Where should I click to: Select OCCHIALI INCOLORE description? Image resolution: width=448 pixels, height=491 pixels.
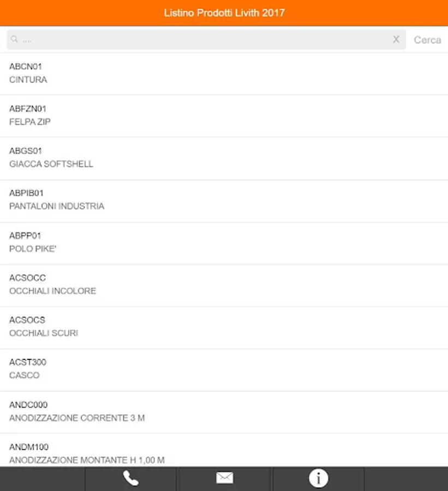[x=52, y=291]
